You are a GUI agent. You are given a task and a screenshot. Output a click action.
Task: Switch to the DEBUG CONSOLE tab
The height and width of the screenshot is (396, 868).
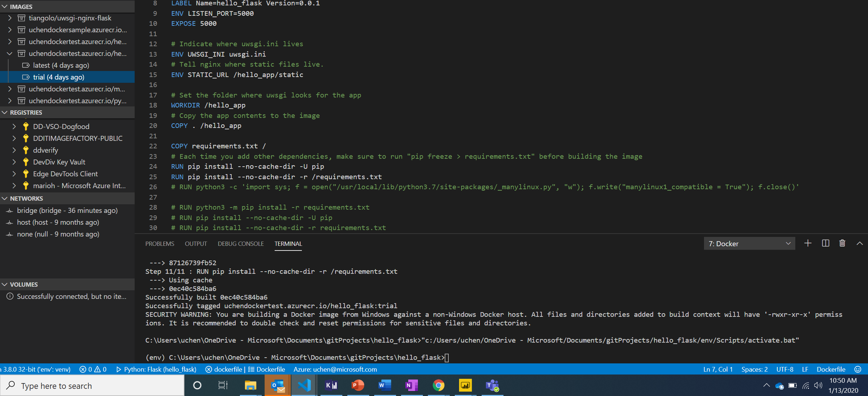[241, 243]
